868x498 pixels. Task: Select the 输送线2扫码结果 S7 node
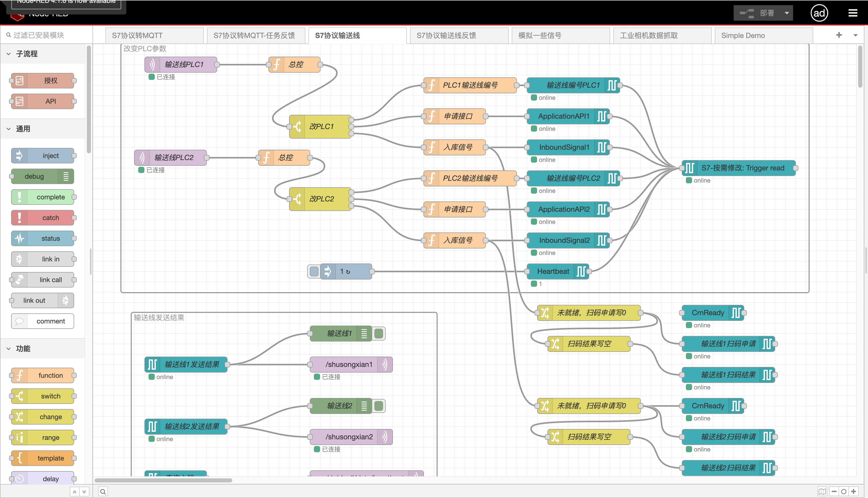[728, 468]
